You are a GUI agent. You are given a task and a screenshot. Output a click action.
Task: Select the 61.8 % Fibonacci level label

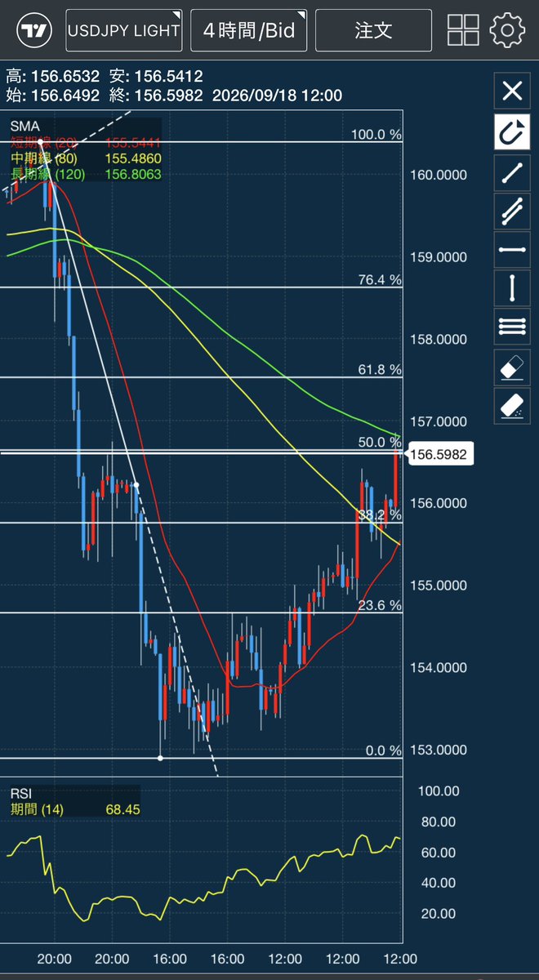(x=380, y=370)
